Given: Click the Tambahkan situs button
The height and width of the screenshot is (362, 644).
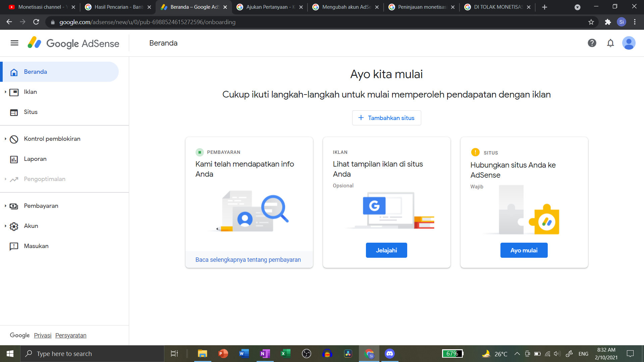Looking at the screenshot, I should (386, 118).
